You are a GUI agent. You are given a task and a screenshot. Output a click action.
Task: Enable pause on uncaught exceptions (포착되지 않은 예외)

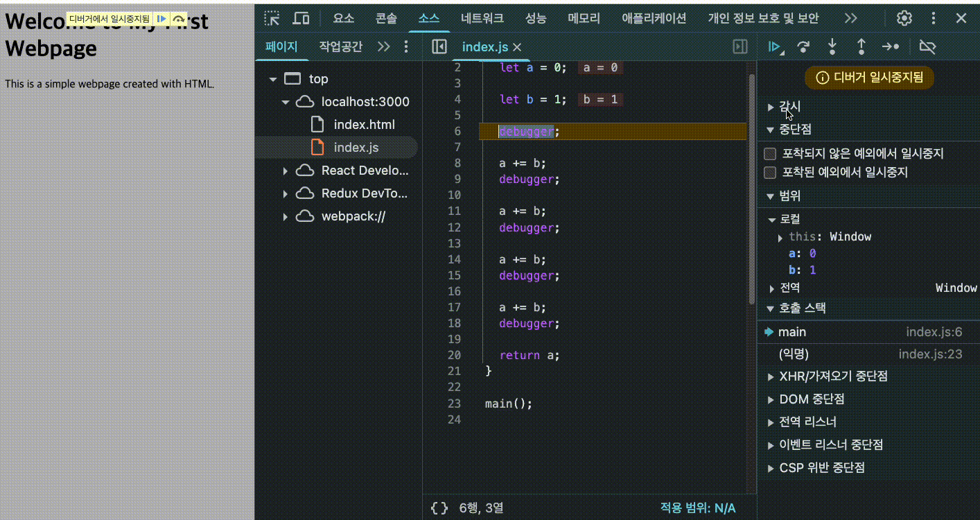[770, 154]
